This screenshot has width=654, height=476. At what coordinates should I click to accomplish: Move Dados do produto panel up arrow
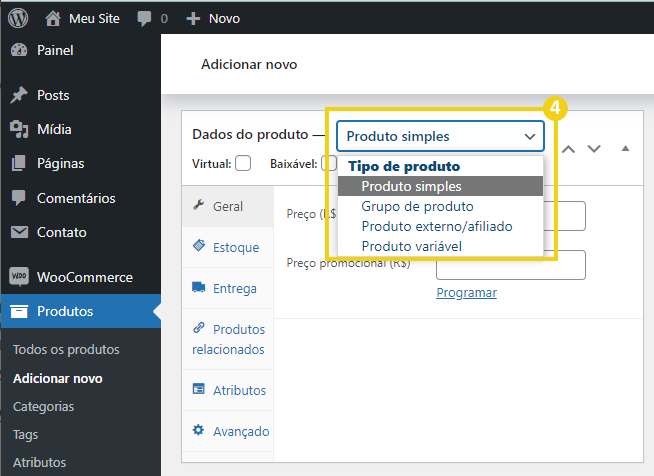568,149
